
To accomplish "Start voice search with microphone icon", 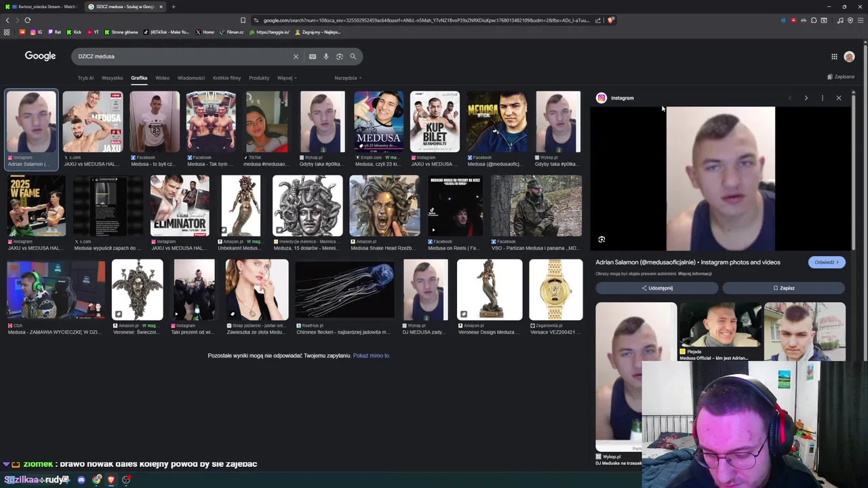I will (326, 56).
